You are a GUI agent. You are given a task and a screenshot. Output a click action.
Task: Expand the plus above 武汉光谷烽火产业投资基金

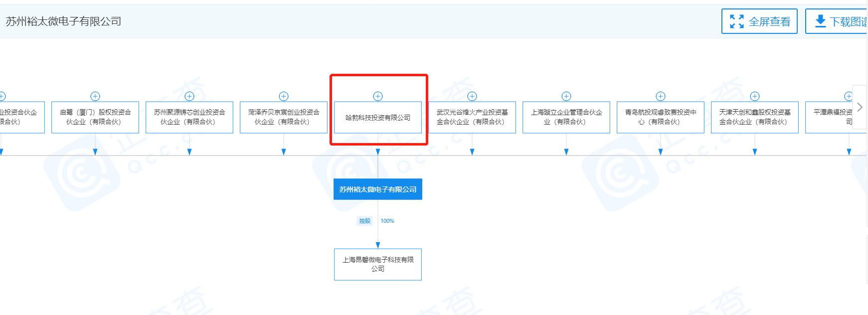472,96
